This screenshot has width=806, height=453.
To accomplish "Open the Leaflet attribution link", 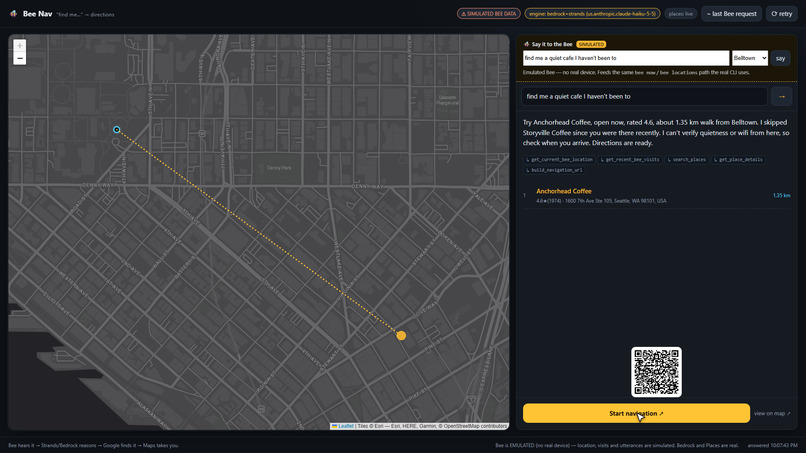I will (345, 426).
